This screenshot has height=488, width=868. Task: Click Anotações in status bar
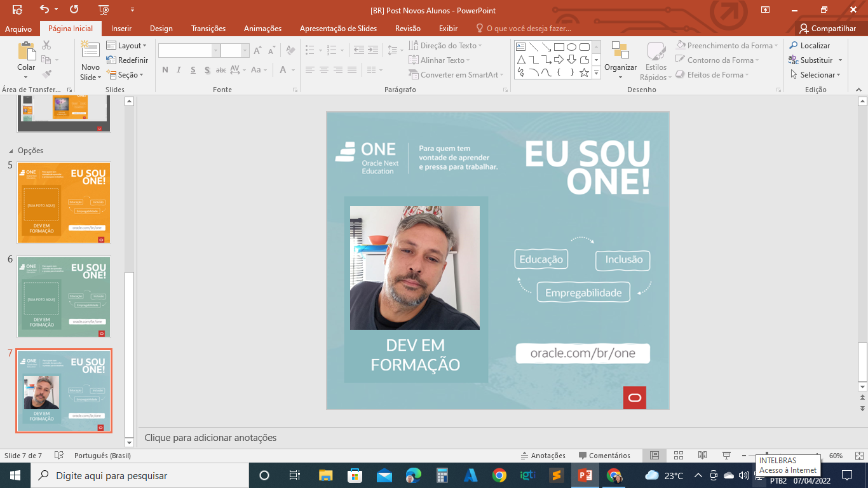543,456
